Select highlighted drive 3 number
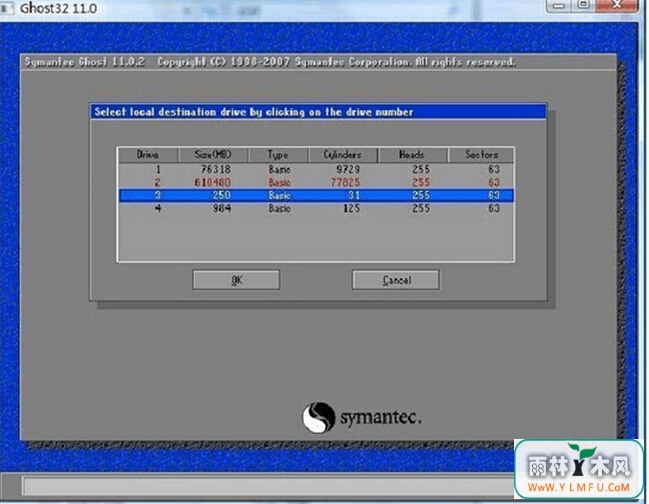The width and height of the screenshot is (649, 504). 157,195
